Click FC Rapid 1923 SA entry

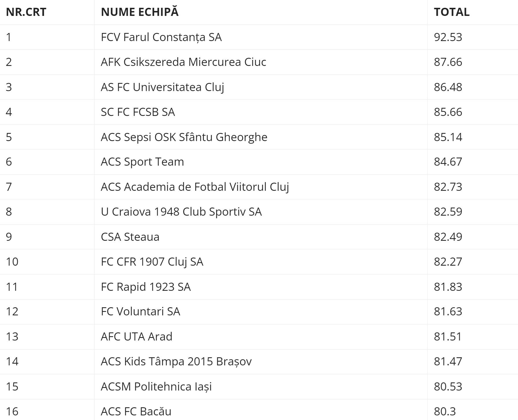point(146,287)
